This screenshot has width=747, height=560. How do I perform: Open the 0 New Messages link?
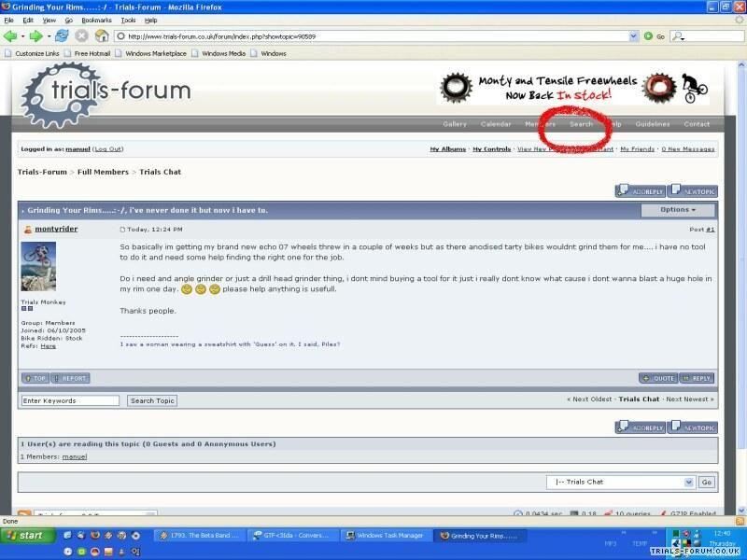(x=688, y=149)
